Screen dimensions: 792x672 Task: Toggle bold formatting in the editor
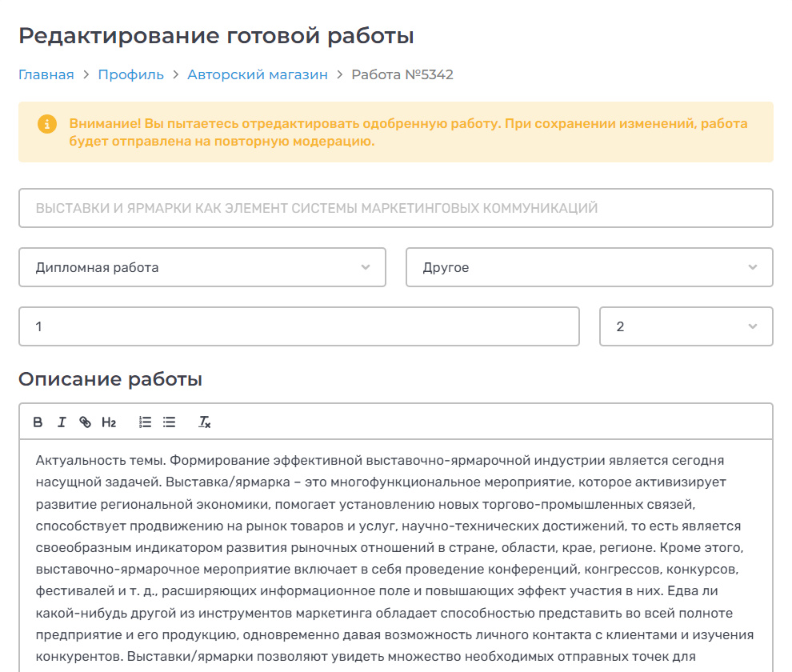click(x=38, y=422)
